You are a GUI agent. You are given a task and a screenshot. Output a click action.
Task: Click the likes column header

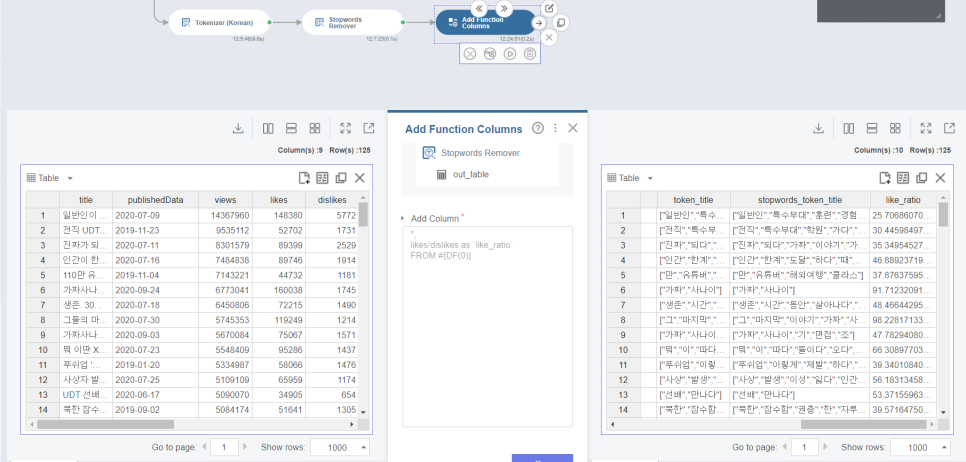[x=279, y=200]
